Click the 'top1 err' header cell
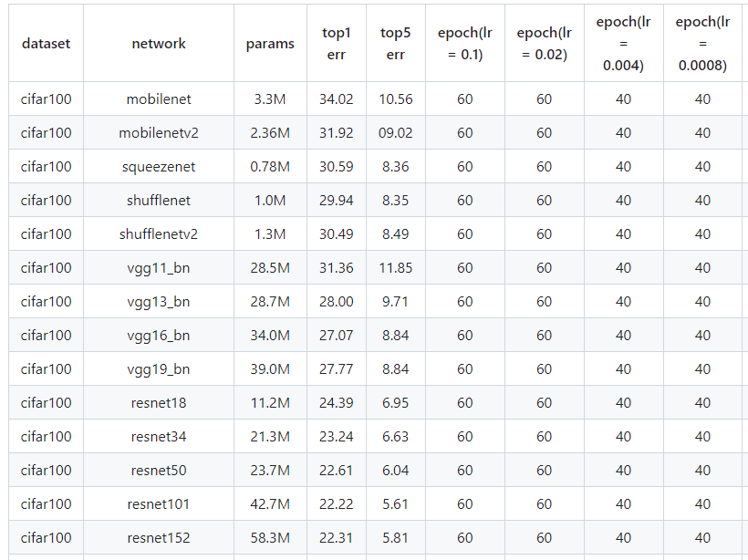This screenshot has width=748, height=560. point(337,44)
